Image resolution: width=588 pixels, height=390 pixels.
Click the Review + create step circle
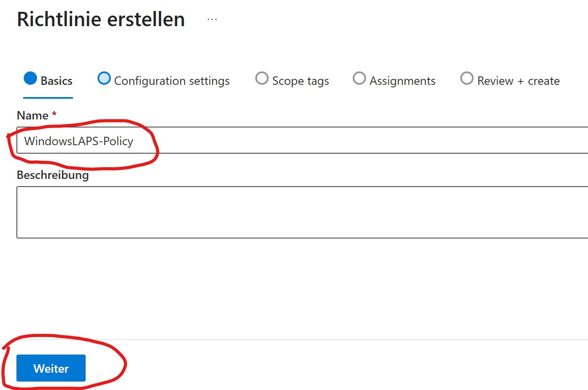(x=467, y=79)
